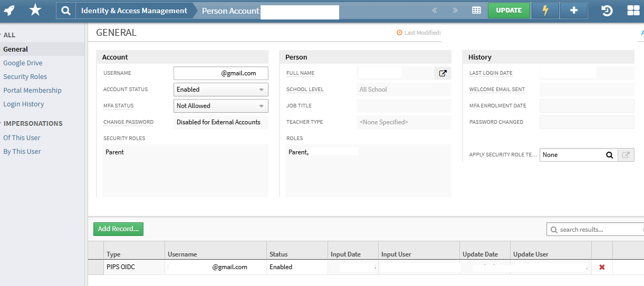Open Google Drive section
This screenshot has width=644, height=286.
click(x=23, y=63)
